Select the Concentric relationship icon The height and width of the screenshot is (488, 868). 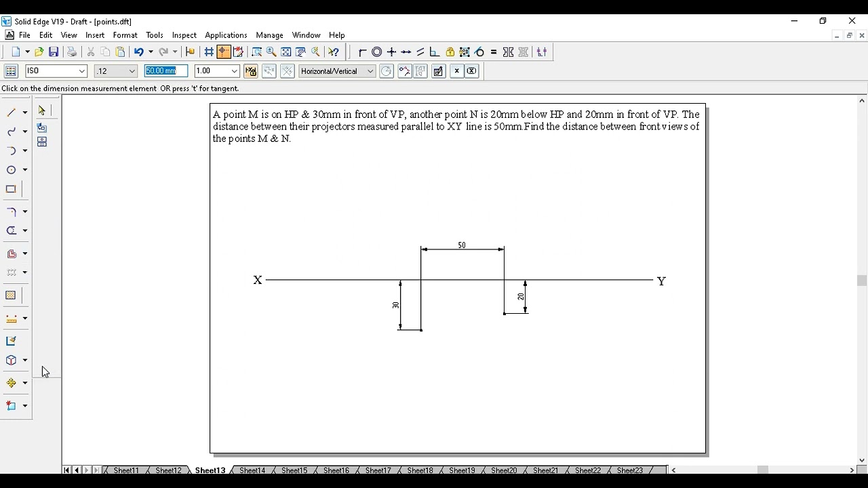(377, 52)
